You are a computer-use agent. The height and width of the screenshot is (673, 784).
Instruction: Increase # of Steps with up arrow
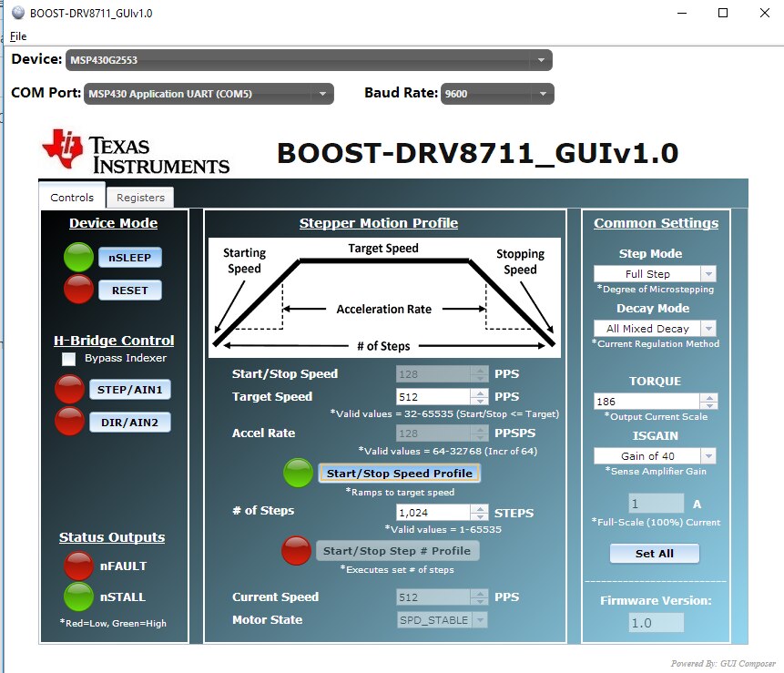(480, 508)
